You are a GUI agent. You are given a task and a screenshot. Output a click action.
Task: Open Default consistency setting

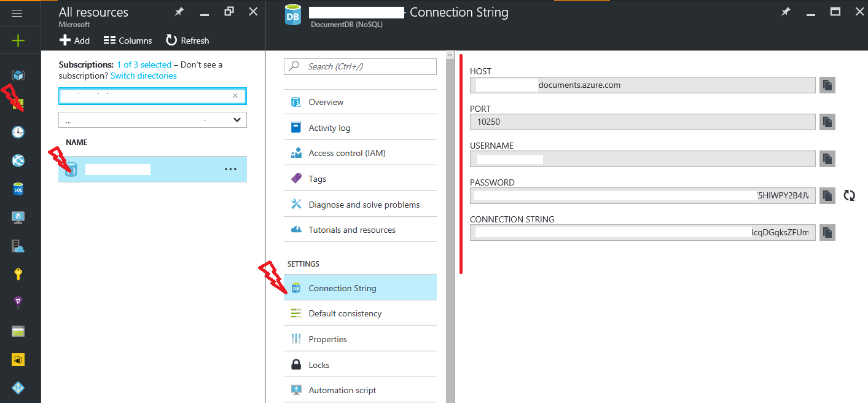pyautogui.click(x=360, y=313)
